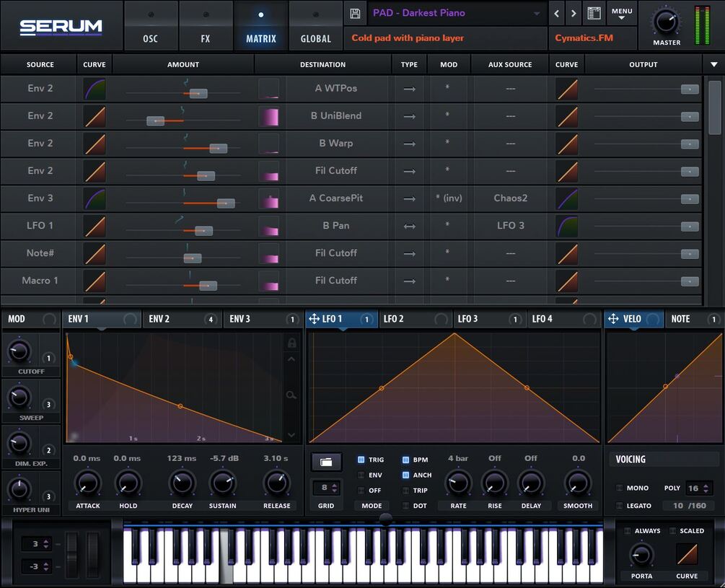Enable LEGATO checkbox
The image size is (725, 588).
point(620,505)
